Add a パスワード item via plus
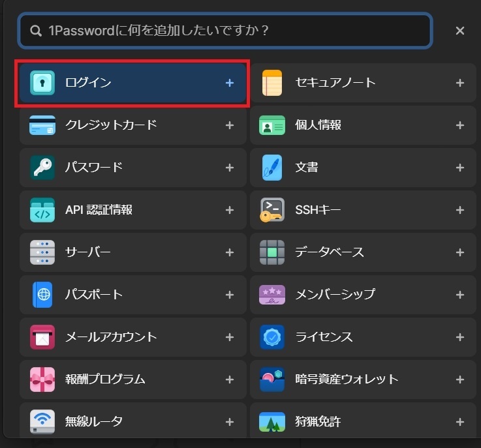Screen dimensions: 481x448 tap(230, 168)
